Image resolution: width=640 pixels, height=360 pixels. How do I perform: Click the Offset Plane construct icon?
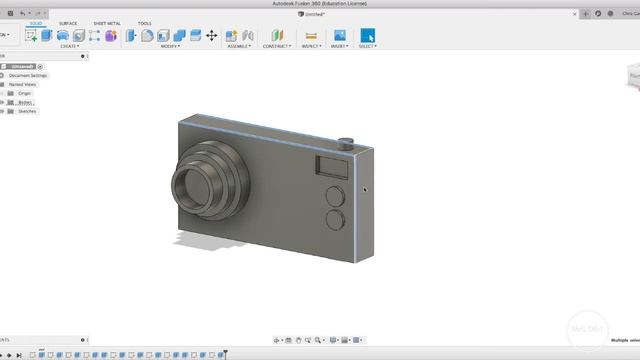278,36
